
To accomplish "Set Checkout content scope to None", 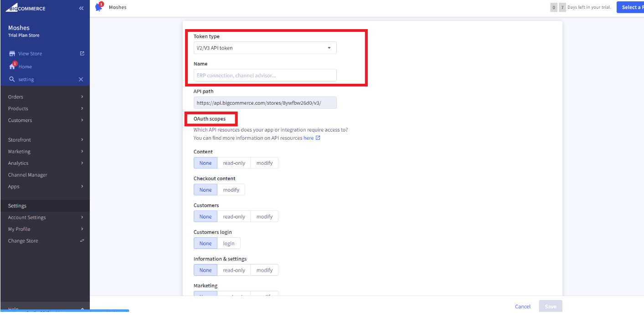I will 206,190.
